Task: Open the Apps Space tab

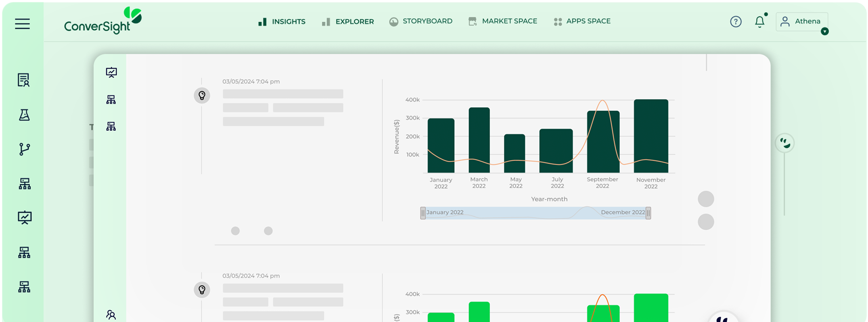Action: point(582,21)
